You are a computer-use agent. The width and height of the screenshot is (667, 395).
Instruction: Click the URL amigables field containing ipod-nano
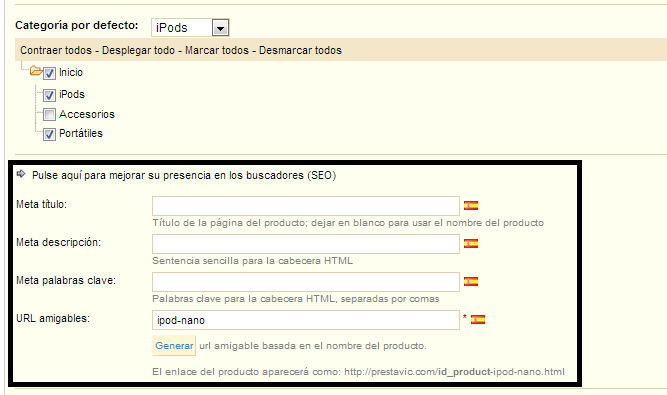coord(306,320)
